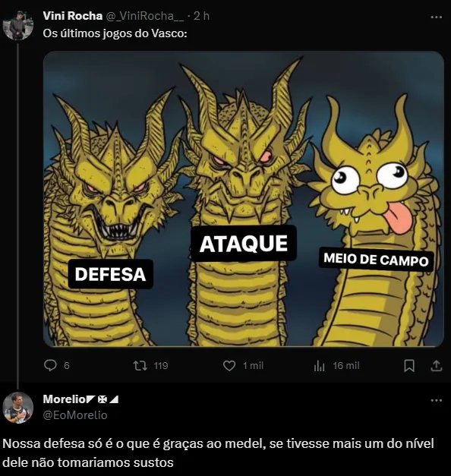Open Morelio's profile avatar
Image resolution: width=451 pixels, height=476 pixels.
coord(18,408)
